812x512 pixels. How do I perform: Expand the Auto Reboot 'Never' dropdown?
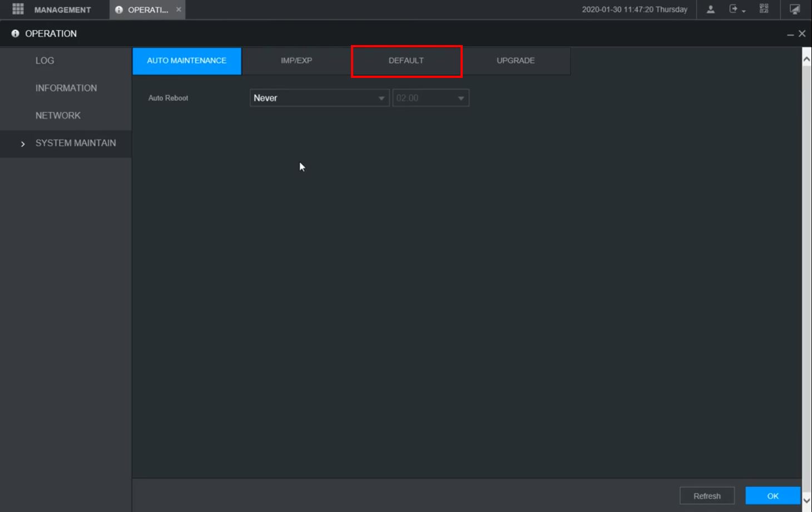[x=319, y=98]
